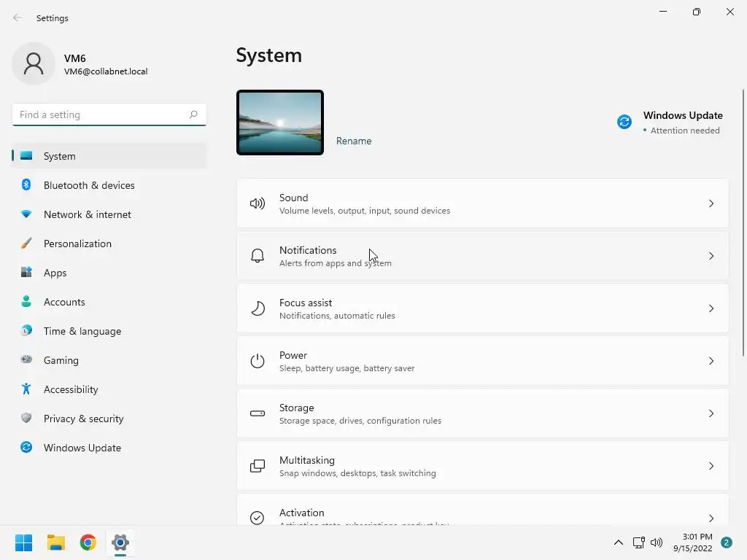Click the Accessibility figure icon
This screenshot has height=560, width=747.
(26, 389)
